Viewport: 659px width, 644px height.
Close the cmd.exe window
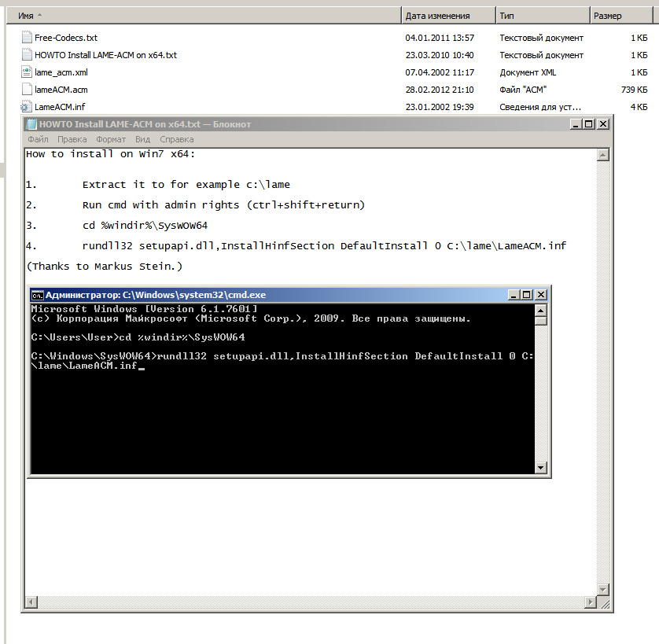point(541,295)
